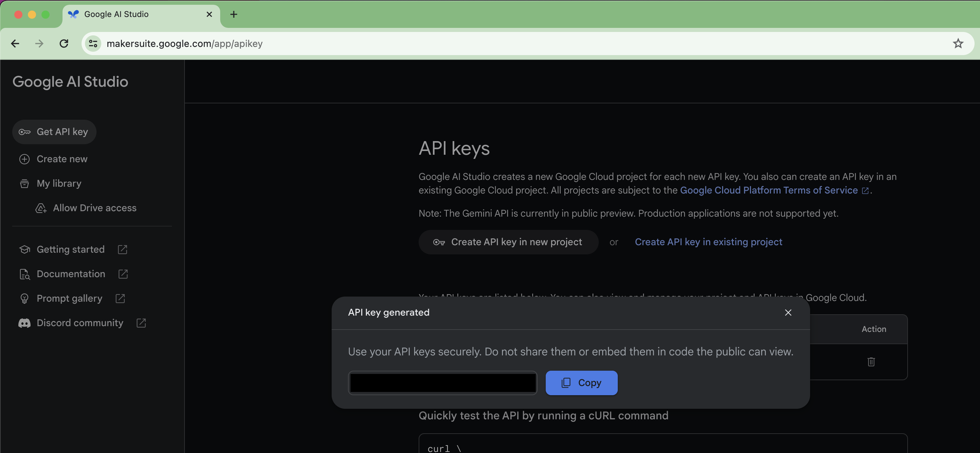Screen dimensions: 980x453
Task: Click Allow Drive access
Action: (x=94, y=208)
